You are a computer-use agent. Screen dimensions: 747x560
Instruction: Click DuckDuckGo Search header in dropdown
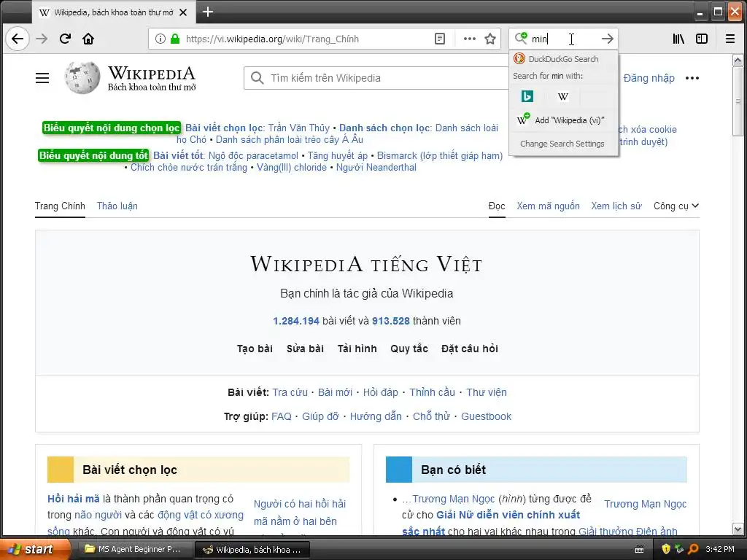click(563, 59)
